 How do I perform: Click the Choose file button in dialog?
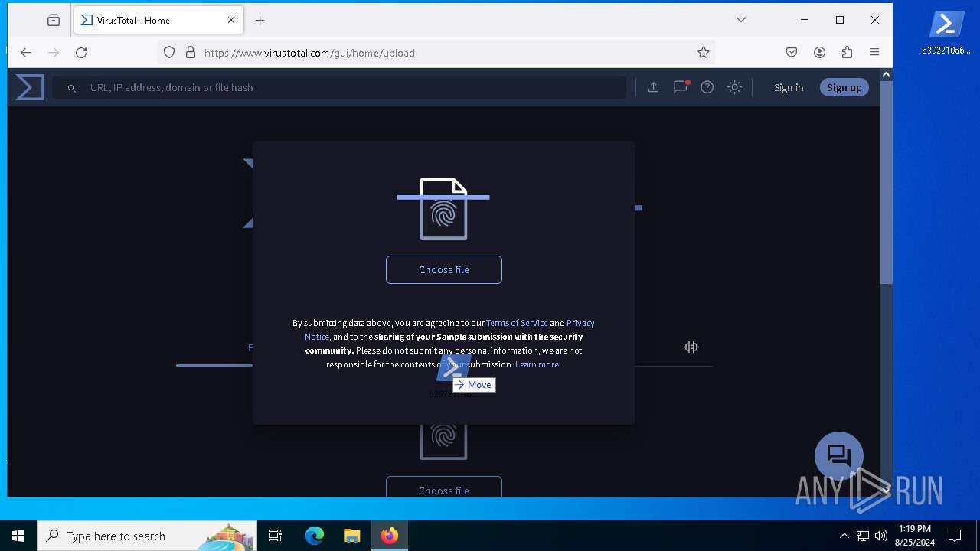point(444,269)
